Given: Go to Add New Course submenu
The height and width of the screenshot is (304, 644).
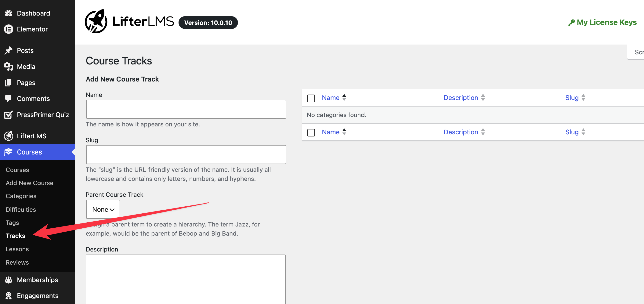Looking at the screenshot, I should [x=29, y=183].
